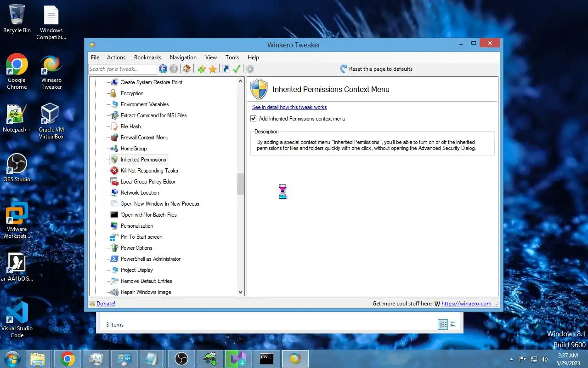Open Visual Studio Code desktop icon
The width and height of the screenshot is (588, 368).
[x=17, y=320]
